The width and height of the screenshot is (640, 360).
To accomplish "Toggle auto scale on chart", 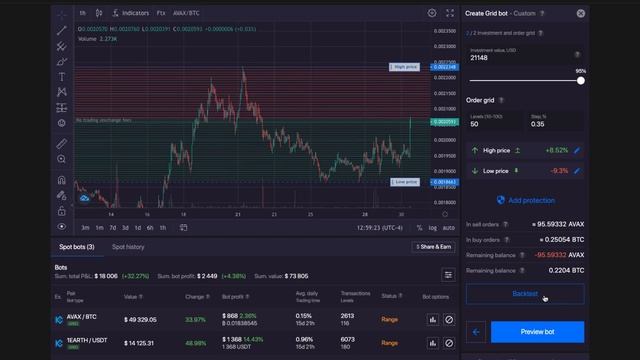I will (449, 228).
